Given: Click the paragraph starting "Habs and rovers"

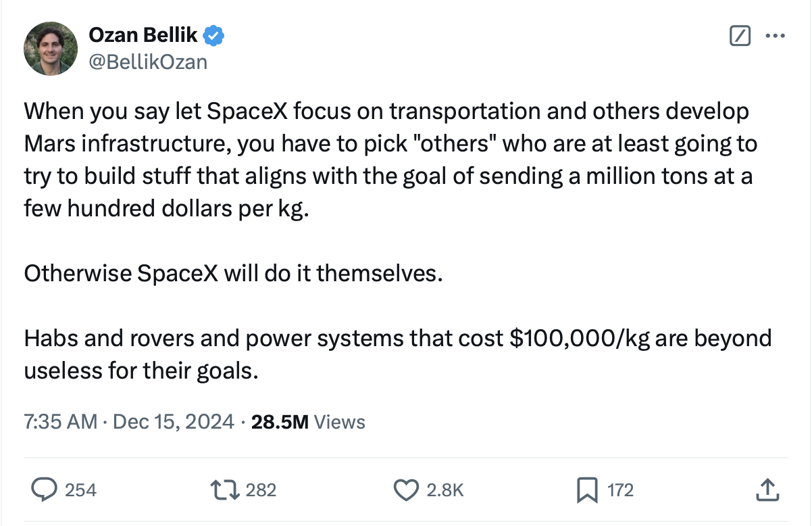Looking at the screenshot, I should [397, 354].
